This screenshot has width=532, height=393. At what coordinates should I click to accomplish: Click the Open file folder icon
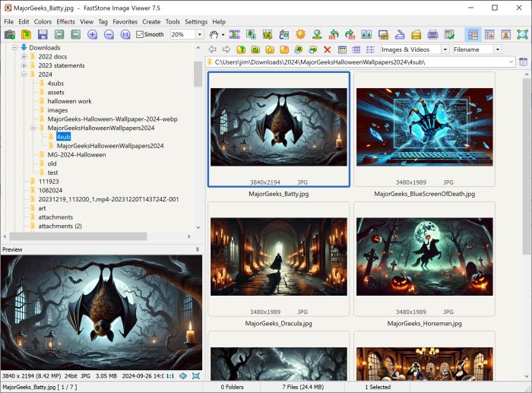[26, 34]
